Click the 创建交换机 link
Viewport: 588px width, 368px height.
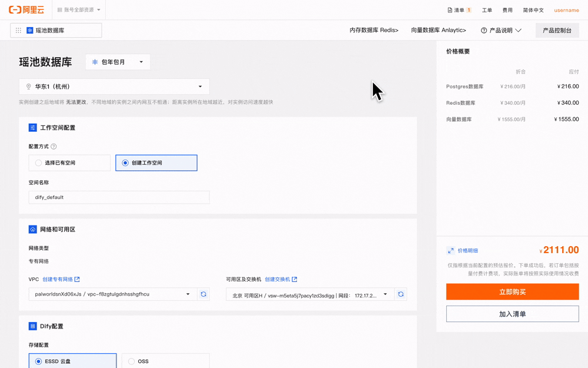(277, 279)
